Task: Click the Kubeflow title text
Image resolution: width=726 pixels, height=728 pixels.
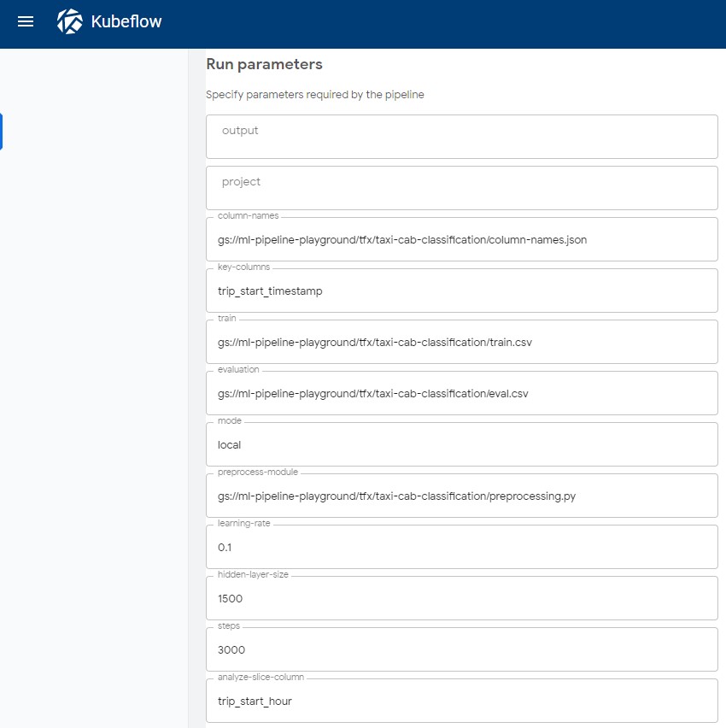Action: (126, 21)
